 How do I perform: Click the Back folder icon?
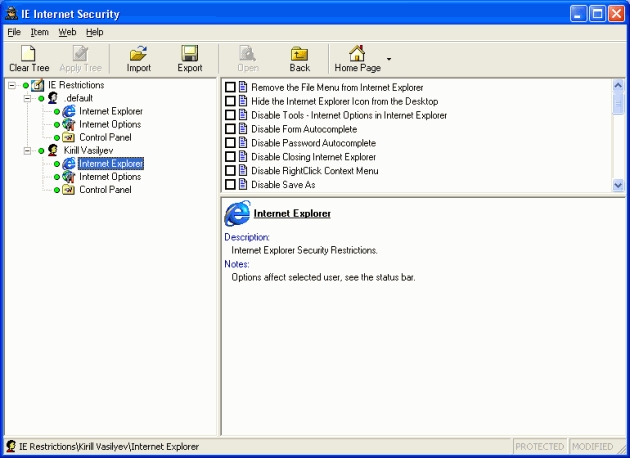click(x=299, y=54)
